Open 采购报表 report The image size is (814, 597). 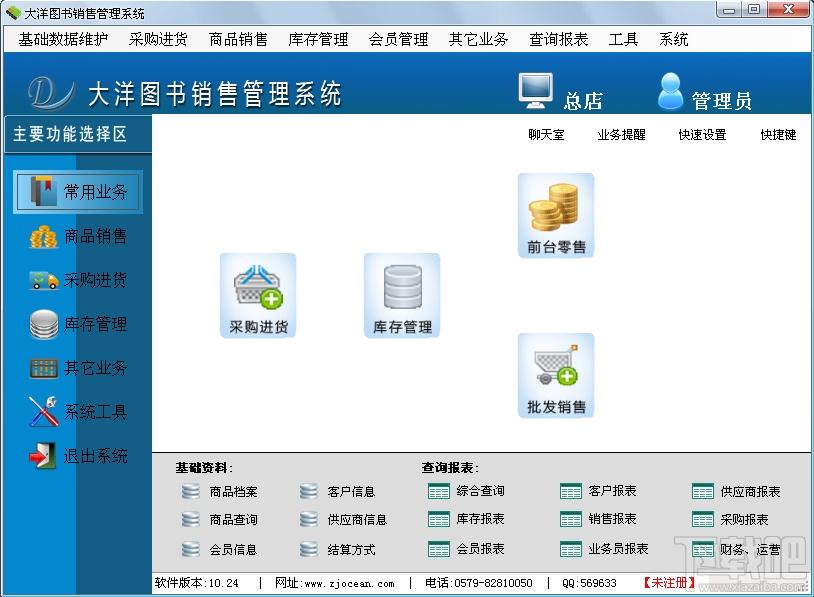click(730, 520)
